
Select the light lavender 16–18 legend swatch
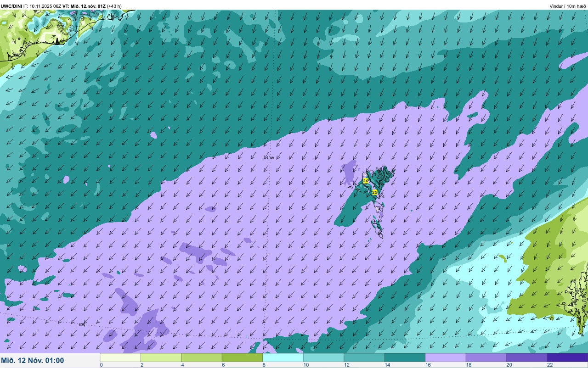(446, 357)
